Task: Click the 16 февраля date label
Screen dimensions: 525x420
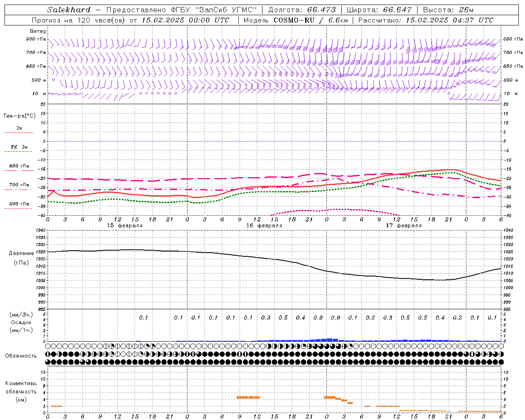Action: (264, 226)
